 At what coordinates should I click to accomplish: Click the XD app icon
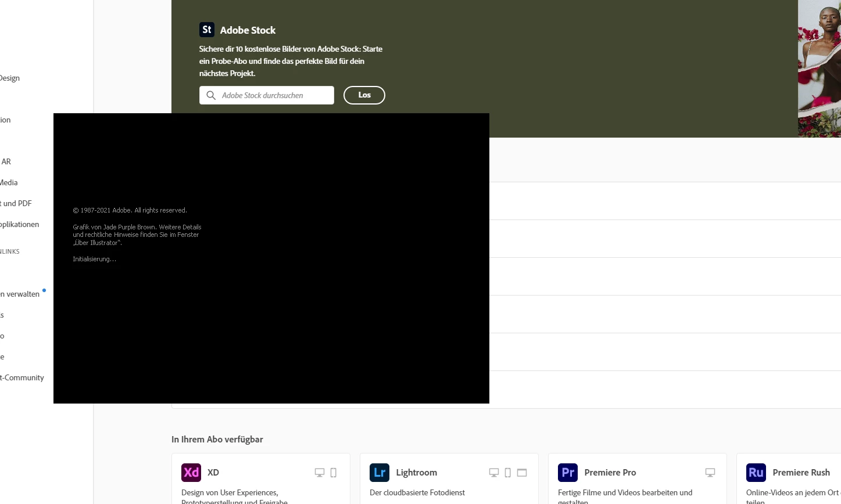tap(191, 473)
